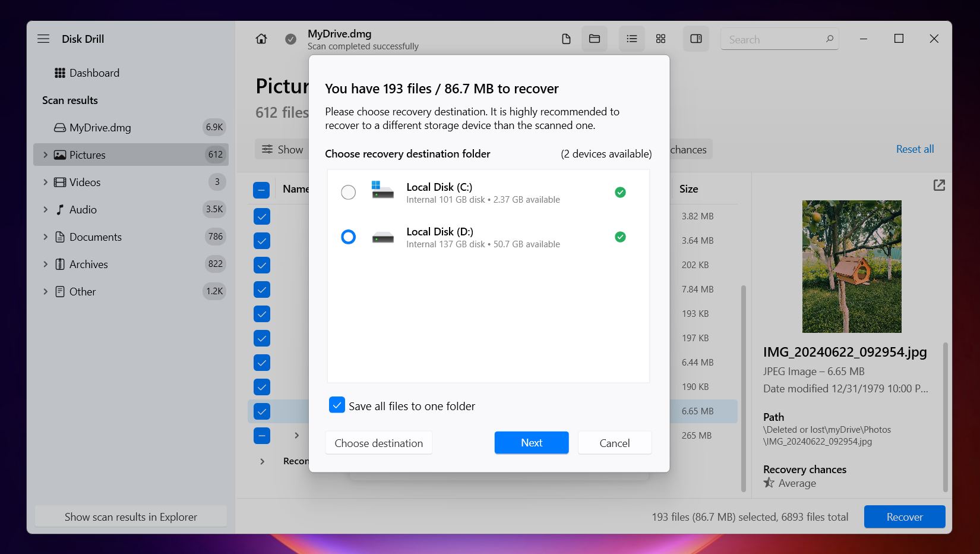
Task: Select Videos in sidebar
Action: [x=131, y=182]
